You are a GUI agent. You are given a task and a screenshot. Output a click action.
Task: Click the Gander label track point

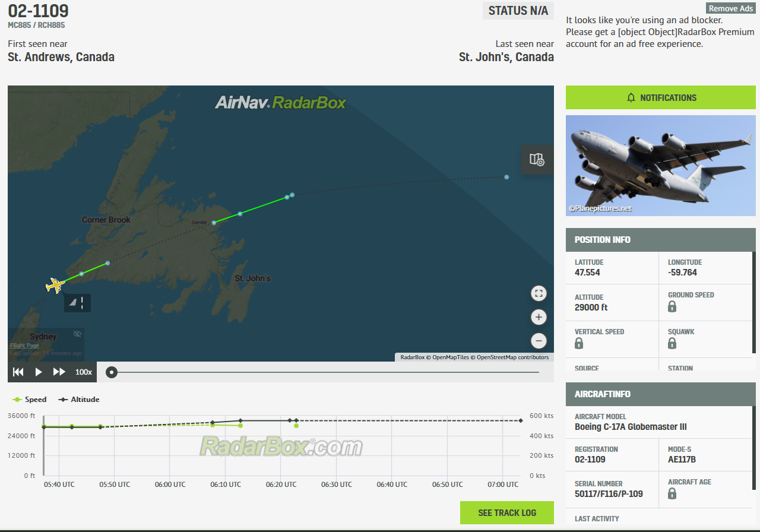[214, 223]
